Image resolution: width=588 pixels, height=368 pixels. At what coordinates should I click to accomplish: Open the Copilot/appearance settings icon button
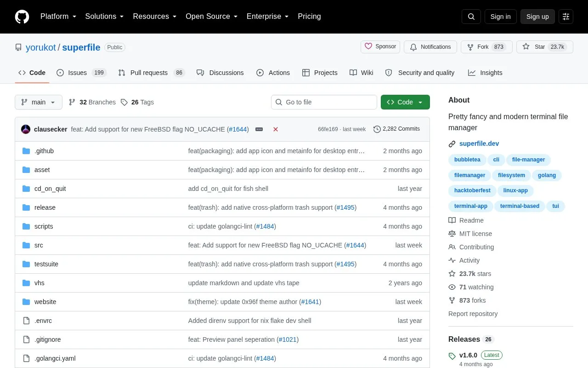coord(566,17)
